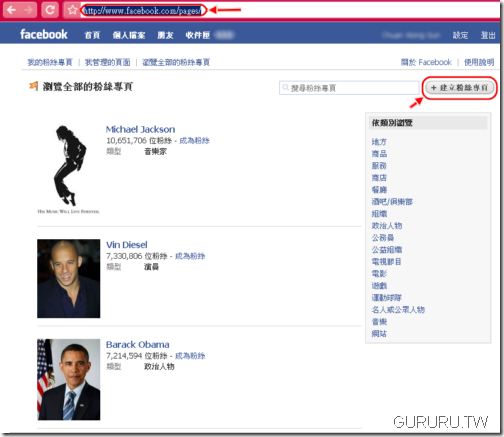Image resolution: width=504 pixels, height=437 pixels.
Task: Bookmark page with the star icon
Action: (x=72, y=10)
